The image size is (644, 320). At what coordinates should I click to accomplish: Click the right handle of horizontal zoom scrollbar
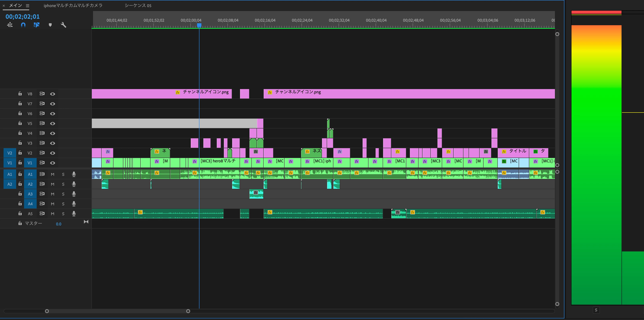tap(188, 311)
